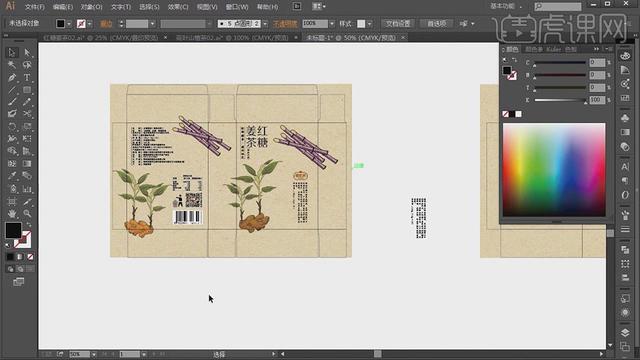
Task: Click the 文档设置 button
Action: [x=398, y=24]
